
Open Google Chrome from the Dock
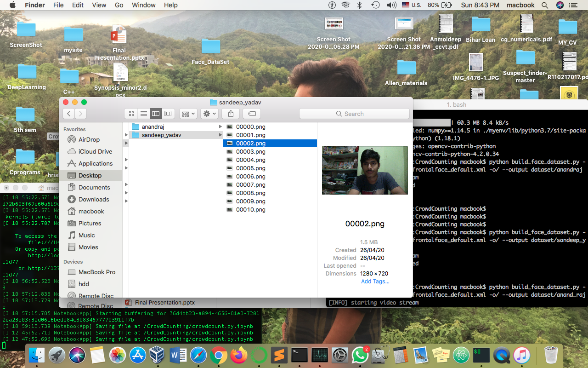coord(218,355)
